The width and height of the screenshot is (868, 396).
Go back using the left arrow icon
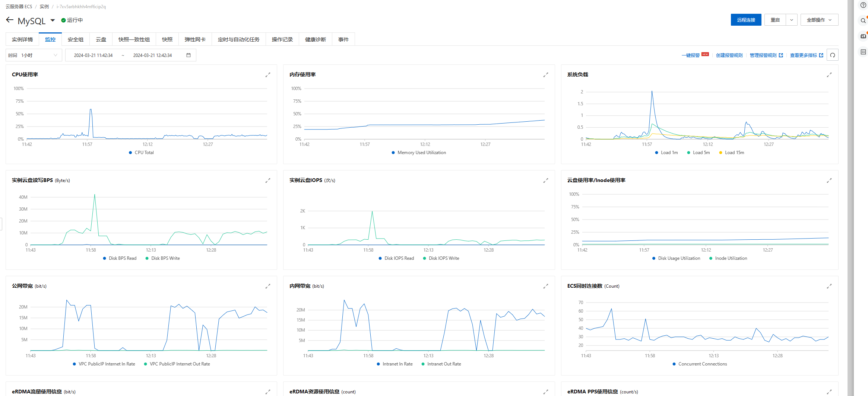click(x=10, y=20)
